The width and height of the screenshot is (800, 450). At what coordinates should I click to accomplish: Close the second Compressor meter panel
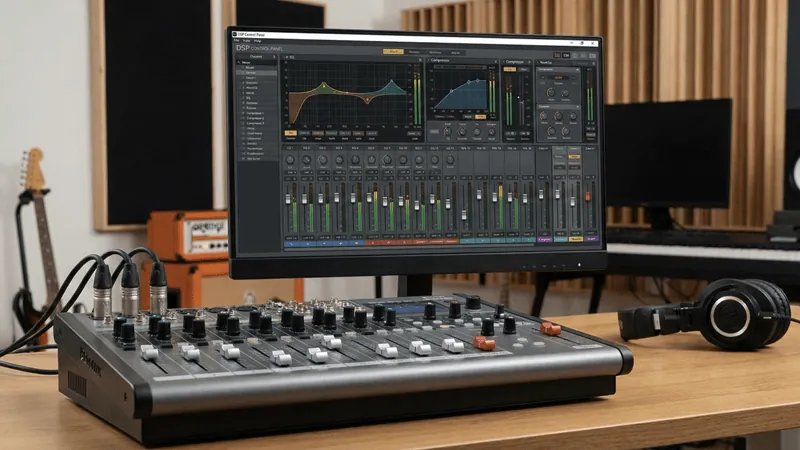530,62
